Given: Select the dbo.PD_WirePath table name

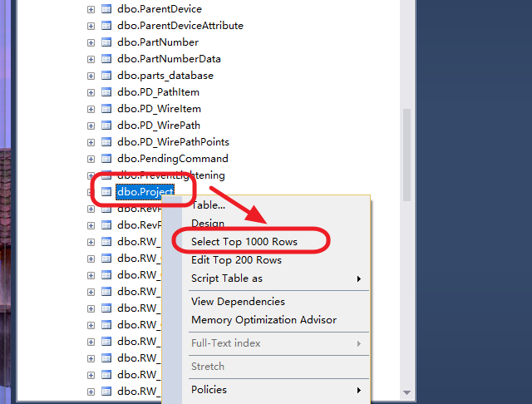Looking at the screenshot, I should point(159,126).
